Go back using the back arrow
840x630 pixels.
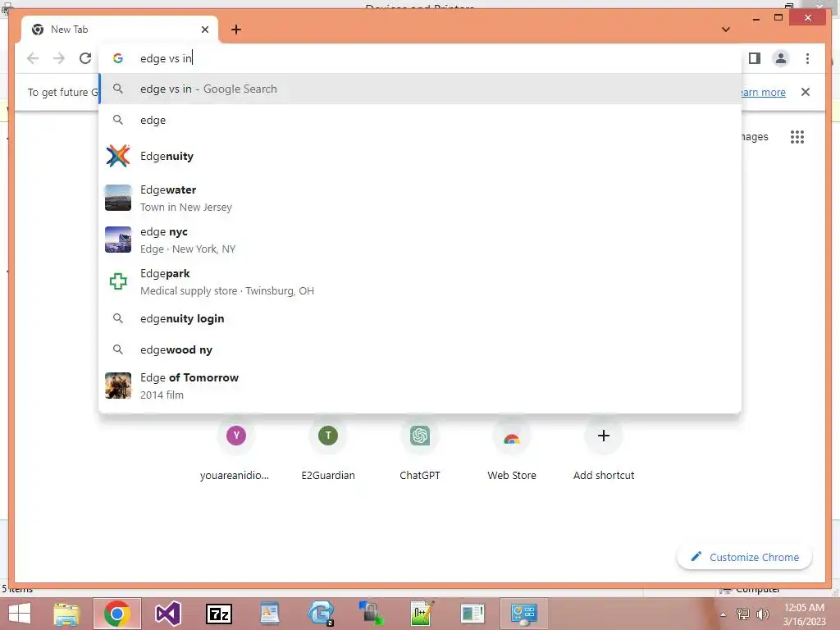(33, 58)
